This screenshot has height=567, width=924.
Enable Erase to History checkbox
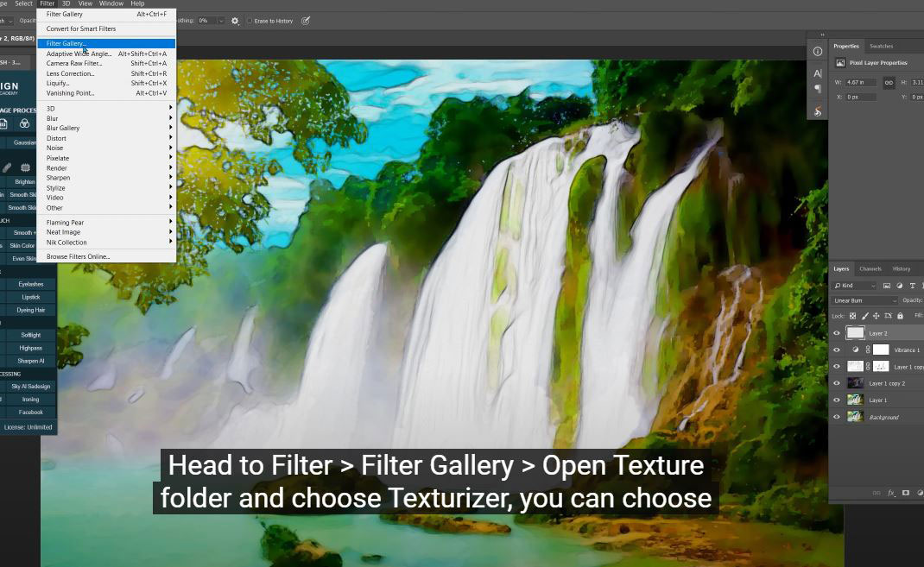click(250, 21)
